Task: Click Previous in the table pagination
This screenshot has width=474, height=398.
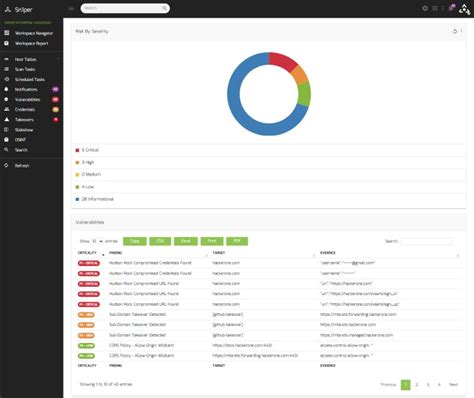Action: [x=388, y=385]
